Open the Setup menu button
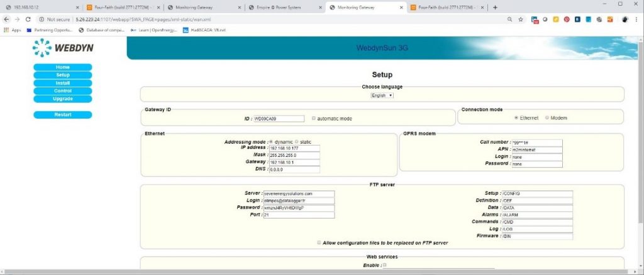644x275 pixels. (63, 75)
